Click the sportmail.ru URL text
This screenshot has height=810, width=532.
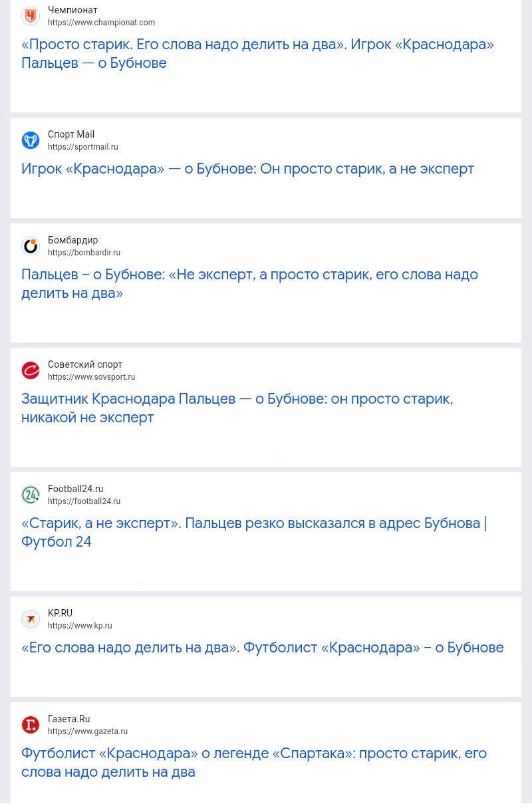[x=82, y=147]
